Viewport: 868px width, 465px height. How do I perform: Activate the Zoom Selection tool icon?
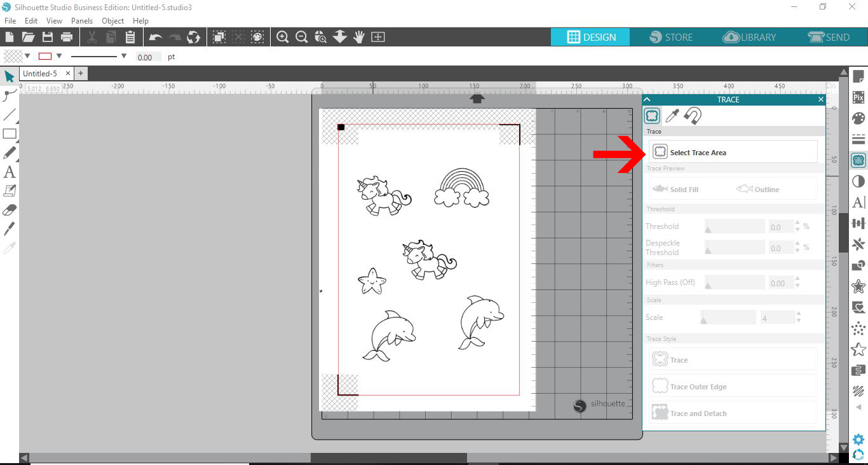[x=321, y=37]
